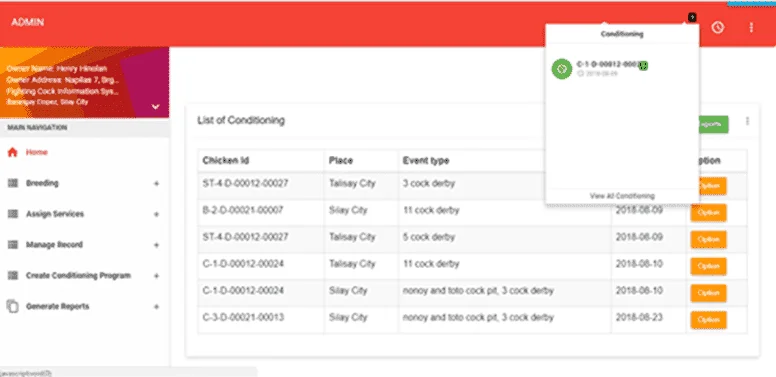Click the Conditioning popup header title

coord(622,34)
